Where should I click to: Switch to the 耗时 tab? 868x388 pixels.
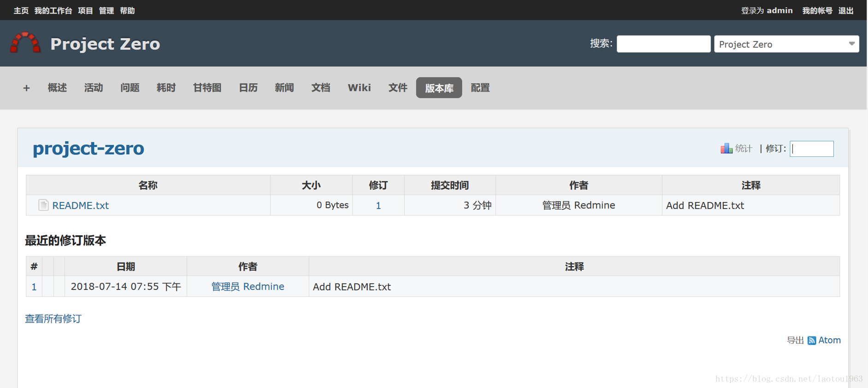[166, 87]
